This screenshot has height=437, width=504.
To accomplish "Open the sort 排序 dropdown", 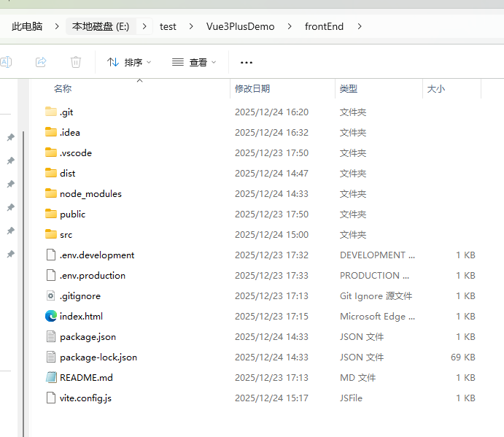I will (129, 62).
